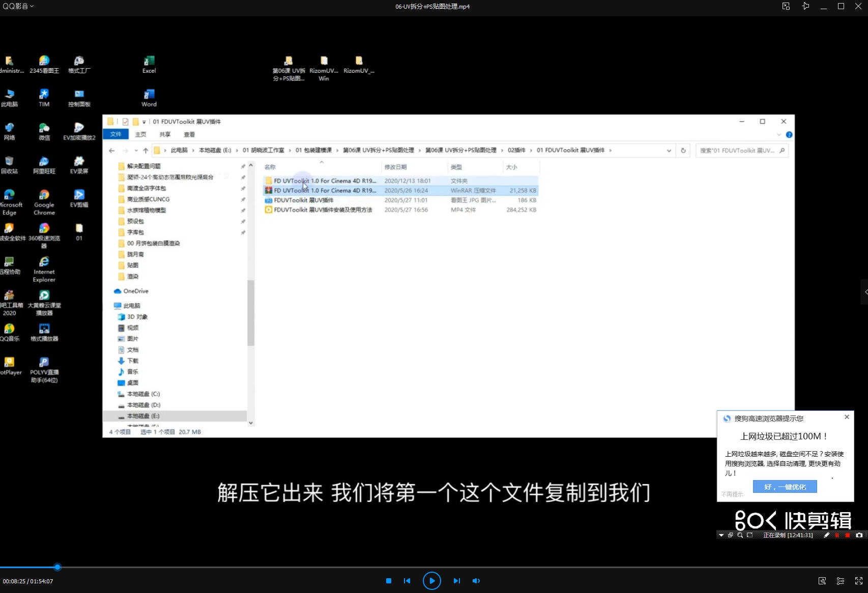Click the 不再提示 link in the popup
The height and width of the screenshot is (593, 868).
732,494
